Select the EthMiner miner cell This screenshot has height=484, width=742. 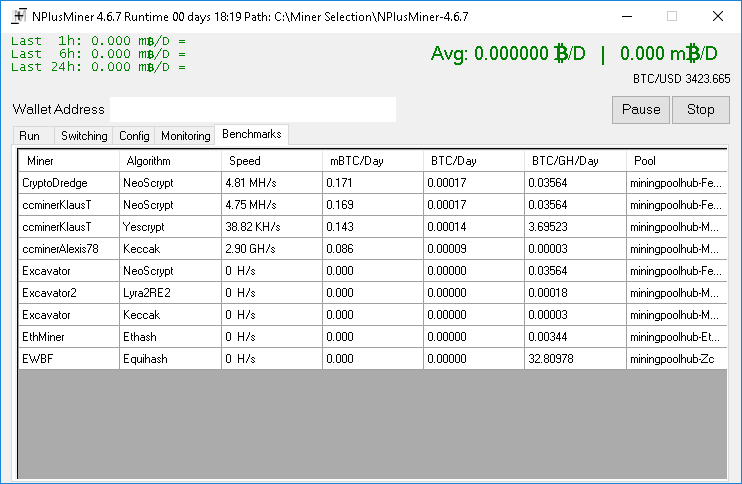tap(69, 337)
